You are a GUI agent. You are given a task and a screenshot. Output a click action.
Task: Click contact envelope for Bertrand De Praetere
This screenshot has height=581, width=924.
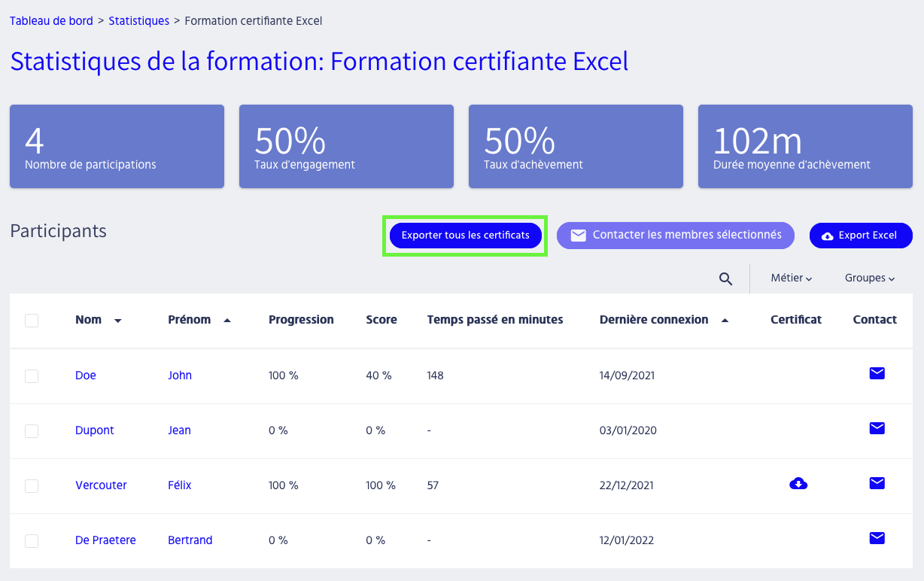(877, 538)
